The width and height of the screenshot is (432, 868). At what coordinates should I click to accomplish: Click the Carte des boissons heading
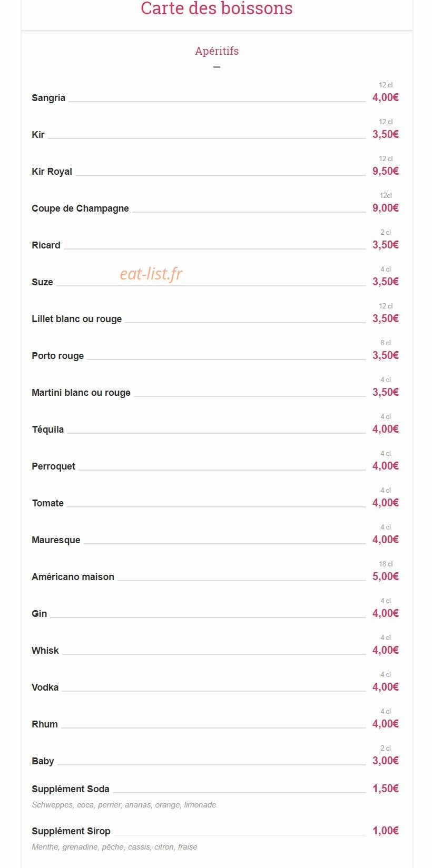pos(217,8)
